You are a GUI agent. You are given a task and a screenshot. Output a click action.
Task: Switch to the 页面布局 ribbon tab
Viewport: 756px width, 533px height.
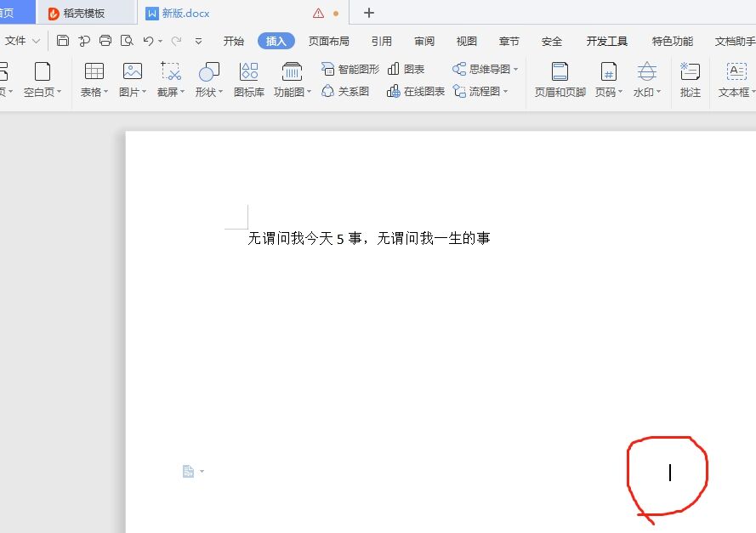click(329, 40)
